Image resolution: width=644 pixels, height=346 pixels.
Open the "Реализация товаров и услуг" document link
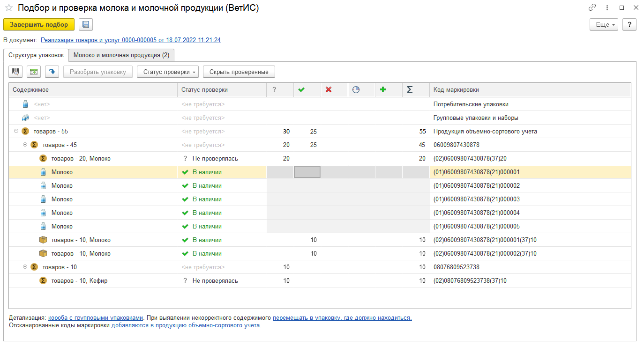[x=131, y=40]
